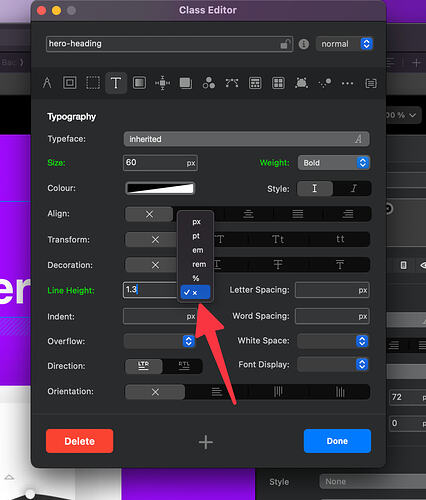Click the blue Done button
Screen dimensions: 426x500
click(337, 441)
